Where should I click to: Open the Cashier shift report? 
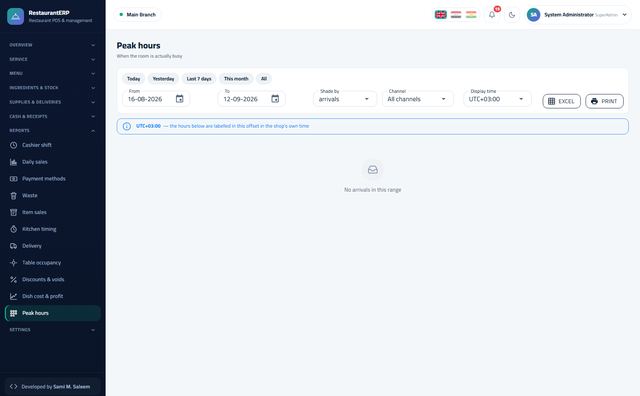(52, 145)
